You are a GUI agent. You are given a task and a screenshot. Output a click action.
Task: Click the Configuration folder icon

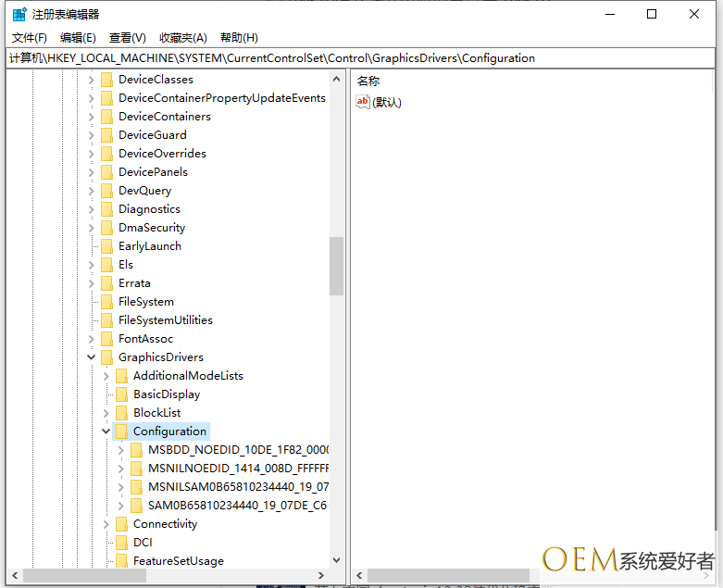[x=121, y=432]
